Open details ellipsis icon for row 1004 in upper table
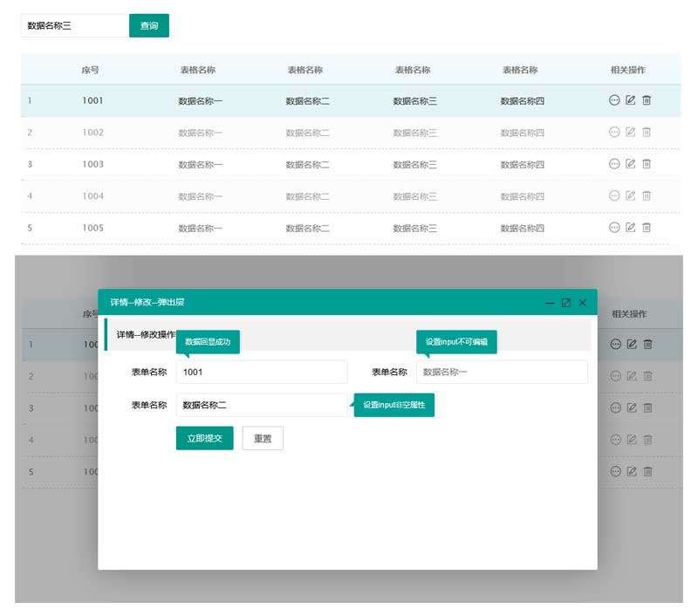 click(x=614, y=195)
